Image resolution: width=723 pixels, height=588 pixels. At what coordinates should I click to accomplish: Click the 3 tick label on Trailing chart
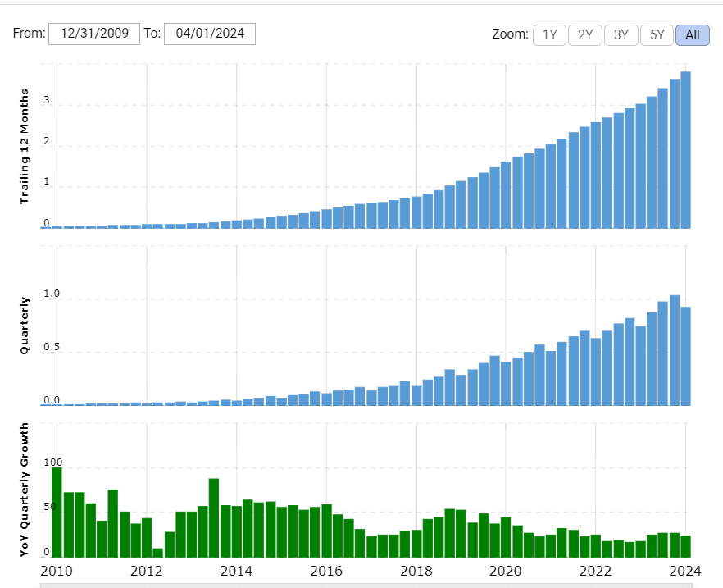pos(47,100)
